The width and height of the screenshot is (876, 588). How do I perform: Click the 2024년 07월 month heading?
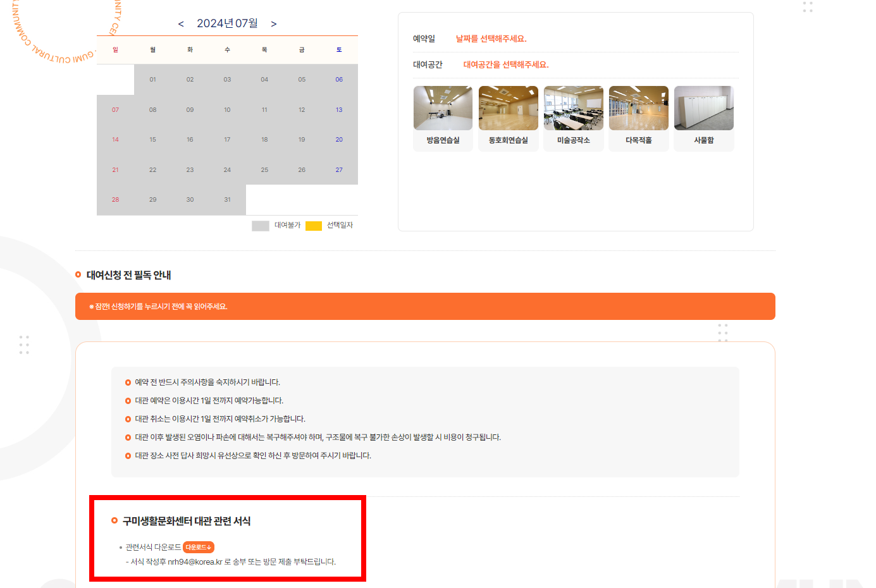point(227,23)
